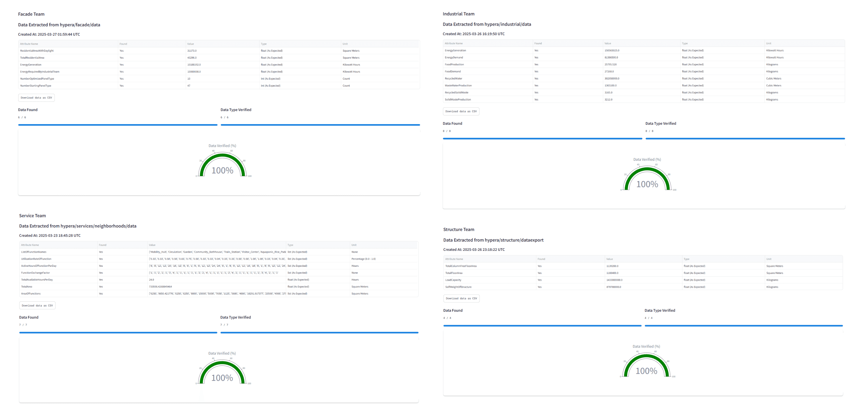Download Facade Team data as CSV
The image size is (868, 407).
tap(36, 98)
